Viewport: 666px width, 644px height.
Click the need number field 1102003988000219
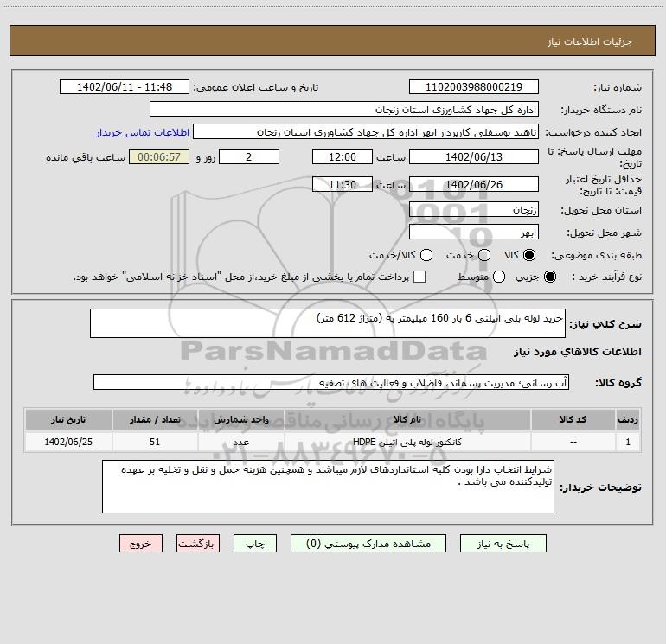pos(474,87)
